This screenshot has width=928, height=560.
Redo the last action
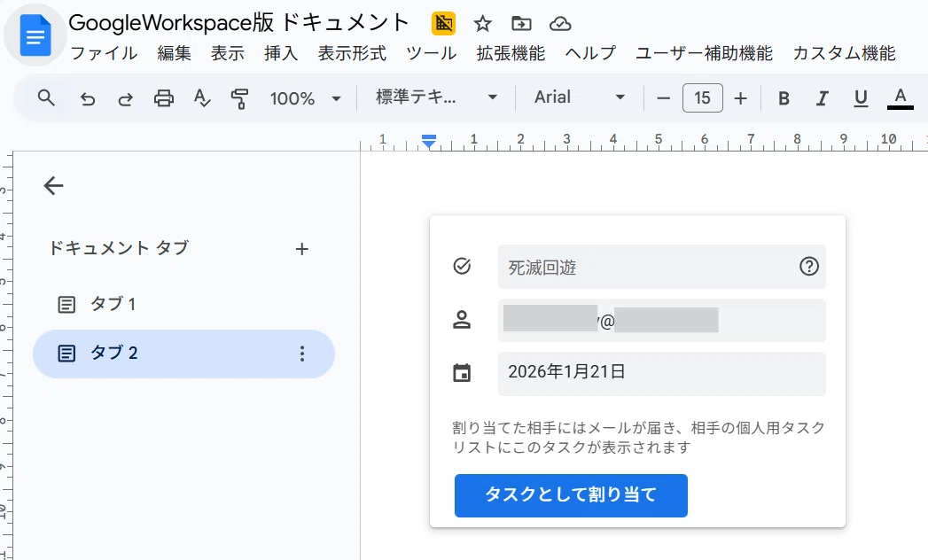point(126,98)
